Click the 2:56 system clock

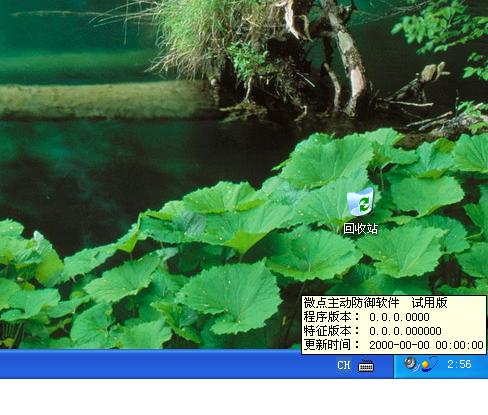coord(459,364)
